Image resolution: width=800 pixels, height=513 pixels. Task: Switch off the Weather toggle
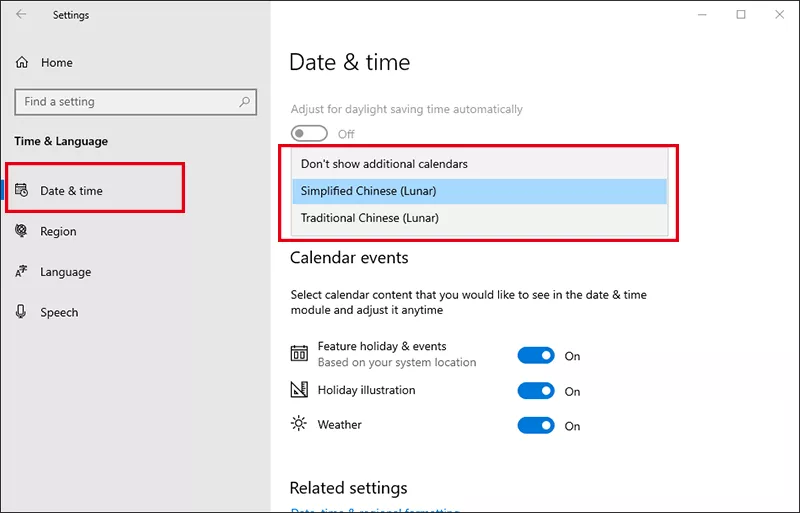536,426
